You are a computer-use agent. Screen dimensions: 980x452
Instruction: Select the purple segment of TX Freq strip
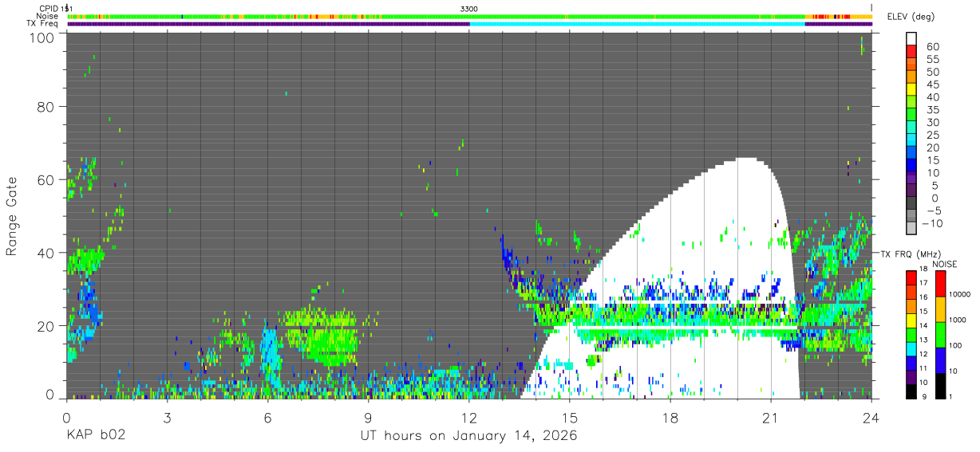(x=268, y=24)
